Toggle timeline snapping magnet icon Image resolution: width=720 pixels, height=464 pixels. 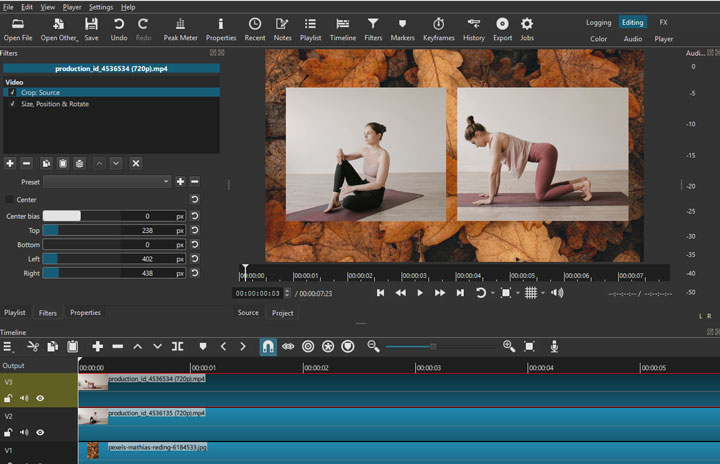[268, 346]
